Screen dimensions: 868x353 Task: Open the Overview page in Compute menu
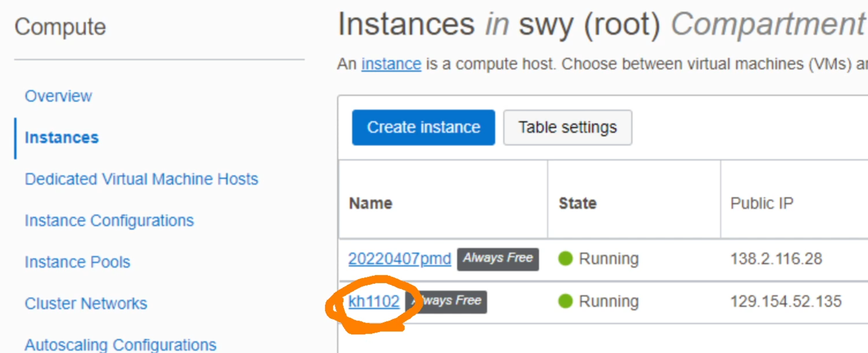[x=58, y=96]
